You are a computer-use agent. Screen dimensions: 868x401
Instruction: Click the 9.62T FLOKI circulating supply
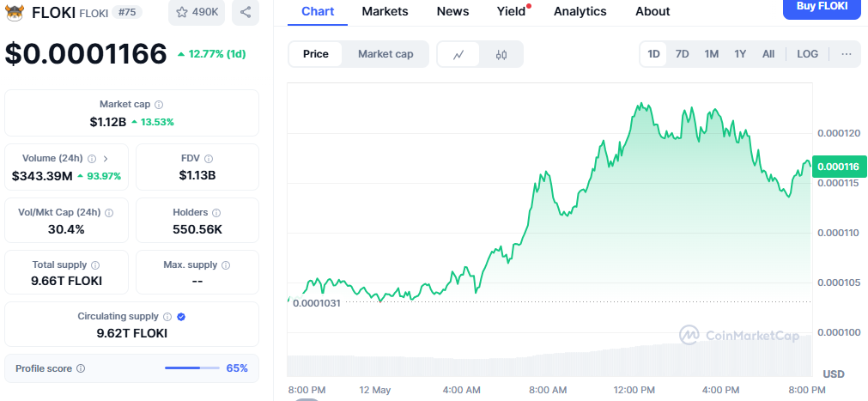131,333
